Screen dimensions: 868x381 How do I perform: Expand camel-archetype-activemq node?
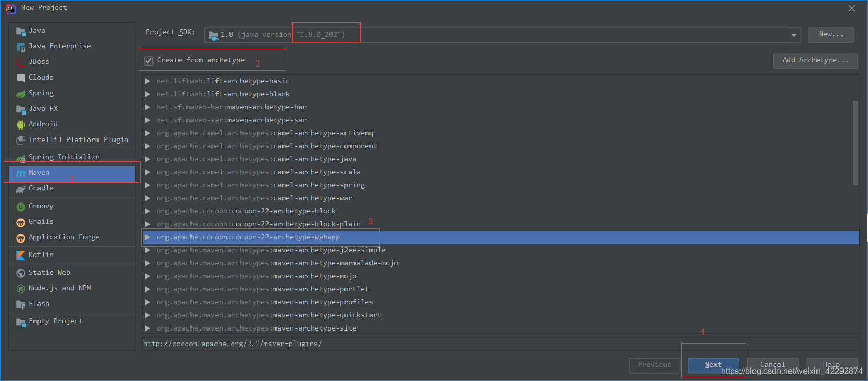coord(147,133)
